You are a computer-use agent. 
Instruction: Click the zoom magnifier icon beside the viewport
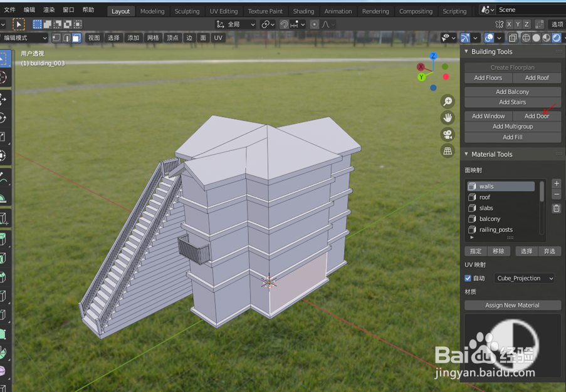click(446, 101)
